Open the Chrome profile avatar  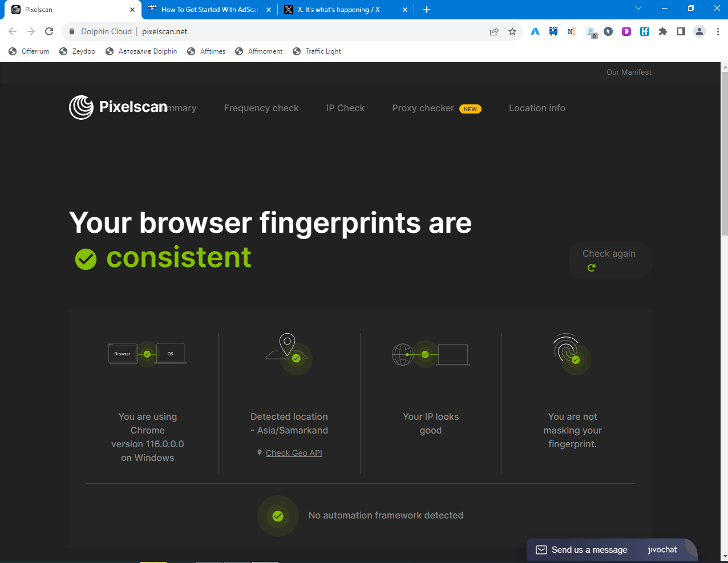click(x=699, y=32)
